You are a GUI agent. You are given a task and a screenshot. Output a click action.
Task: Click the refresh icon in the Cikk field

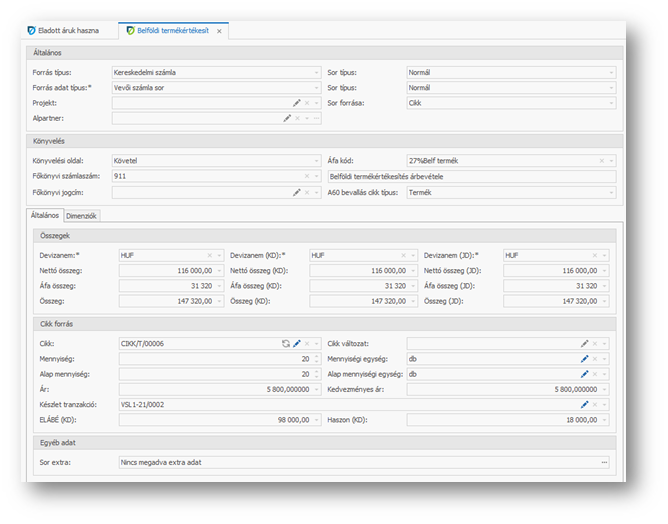(285, 343)
